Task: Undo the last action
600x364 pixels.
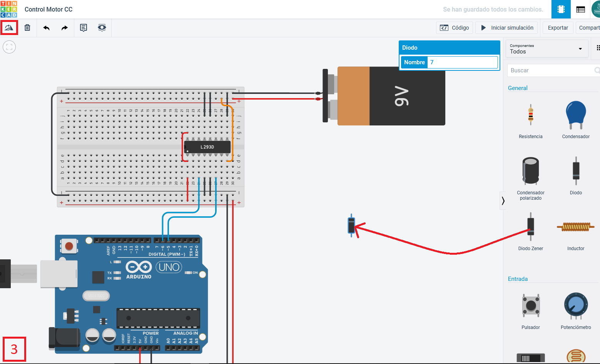Action: pos(47,28)
